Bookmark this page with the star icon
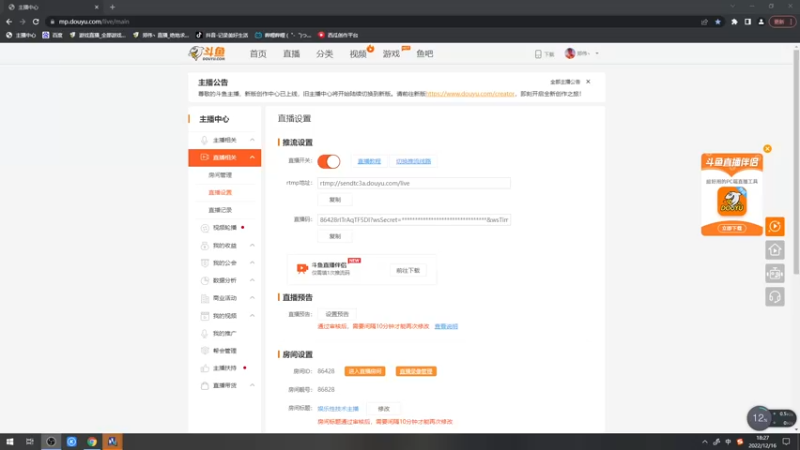The height and width of the screenshot is (450, 800). (x=718, y=22)
